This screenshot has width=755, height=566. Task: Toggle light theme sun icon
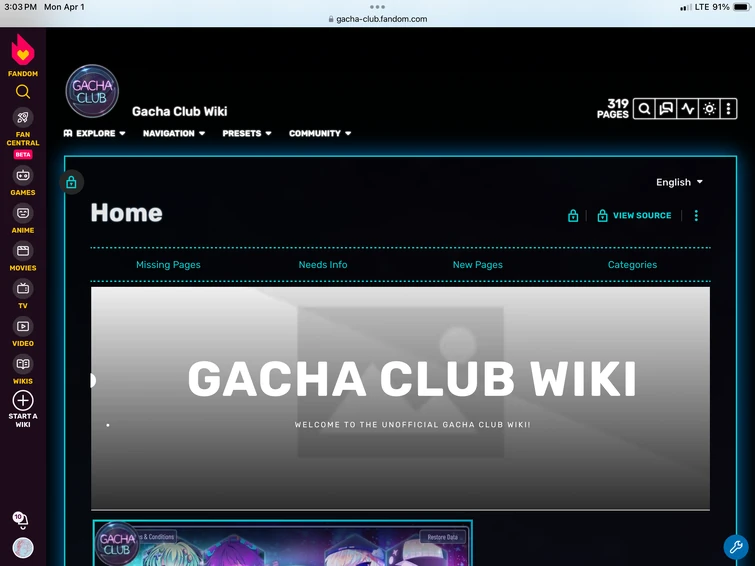coord(709,109)
